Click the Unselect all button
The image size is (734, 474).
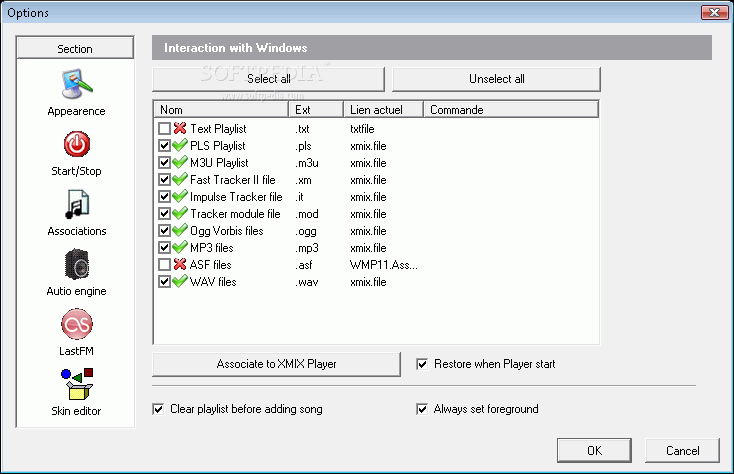(x=496, y=79)
